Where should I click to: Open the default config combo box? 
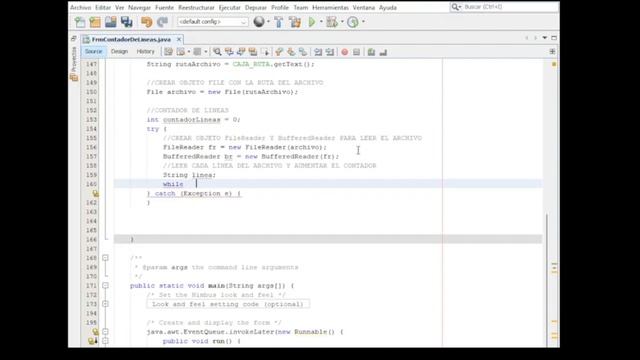[x=212, y=22]
